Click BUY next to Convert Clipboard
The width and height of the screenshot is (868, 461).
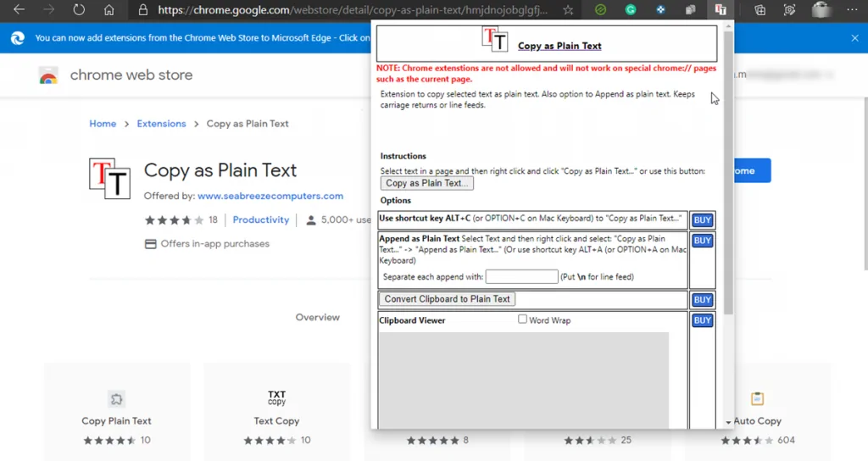pos(702,300)
